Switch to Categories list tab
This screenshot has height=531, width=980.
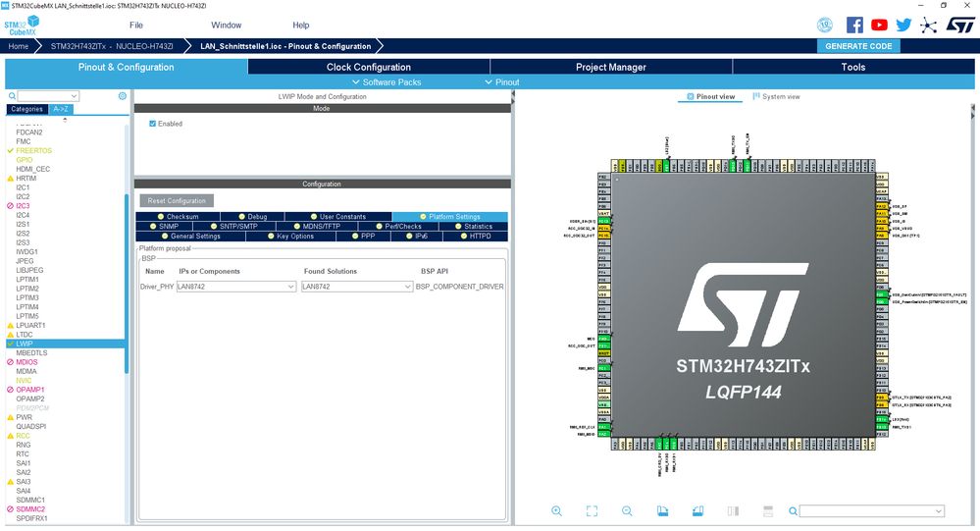(x=26, y=109)
